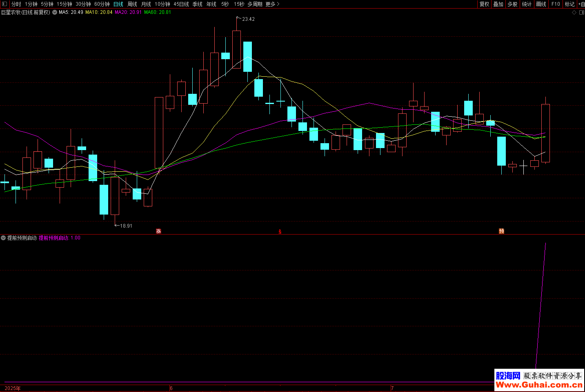Expand the 更多 periods menu
Screen dimensions: 585x392
point(272,4)
